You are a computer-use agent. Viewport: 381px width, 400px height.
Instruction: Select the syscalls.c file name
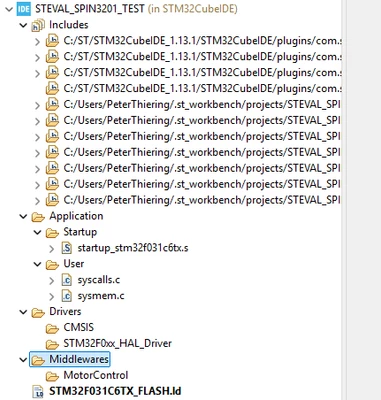pyautogui.click(x=99, y=280)
